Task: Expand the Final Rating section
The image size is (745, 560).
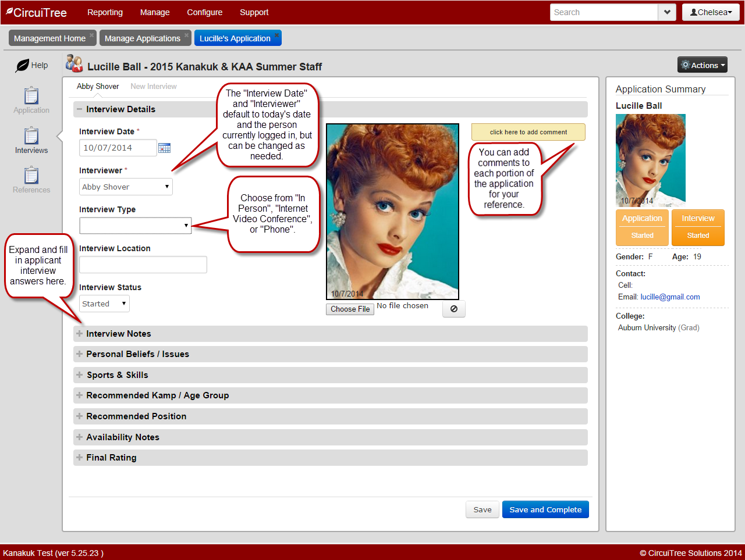Action: (80, 458)
